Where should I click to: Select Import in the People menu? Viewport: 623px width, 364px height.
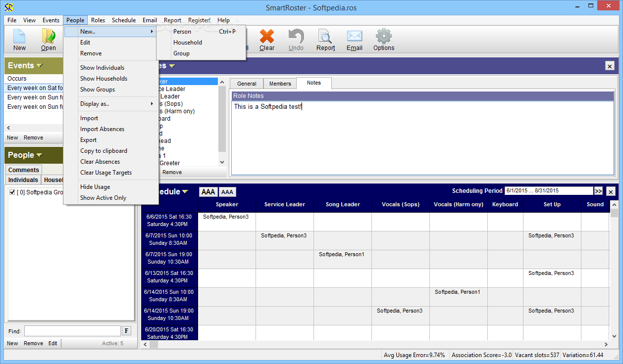110,118
